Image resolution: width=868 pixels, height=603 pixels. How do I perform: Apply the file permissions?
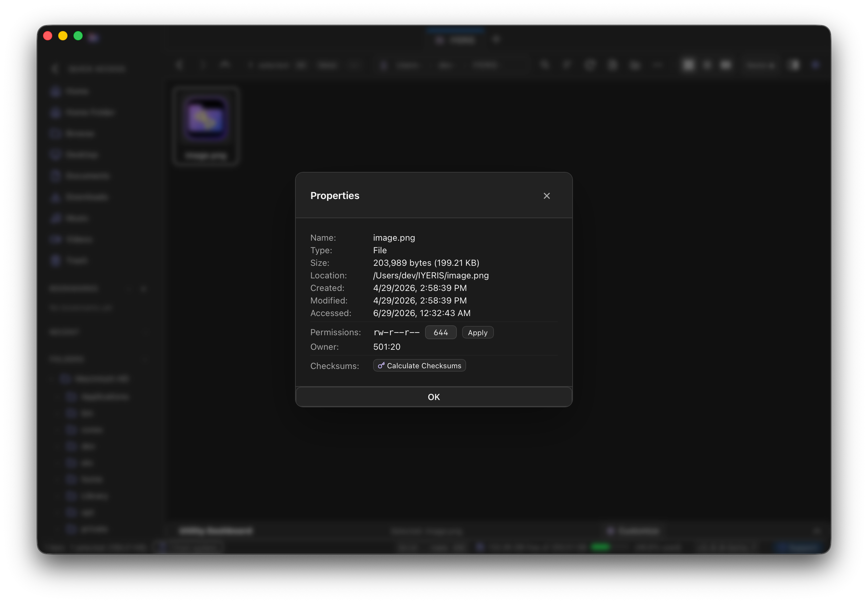477,333
